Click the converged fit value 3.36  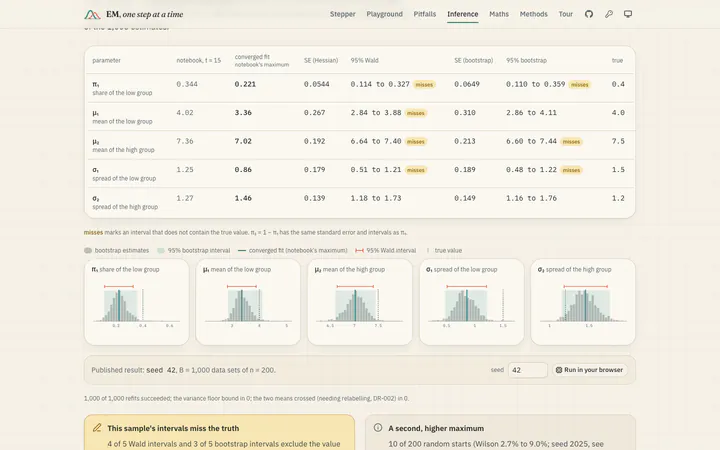tap(243, 112)
